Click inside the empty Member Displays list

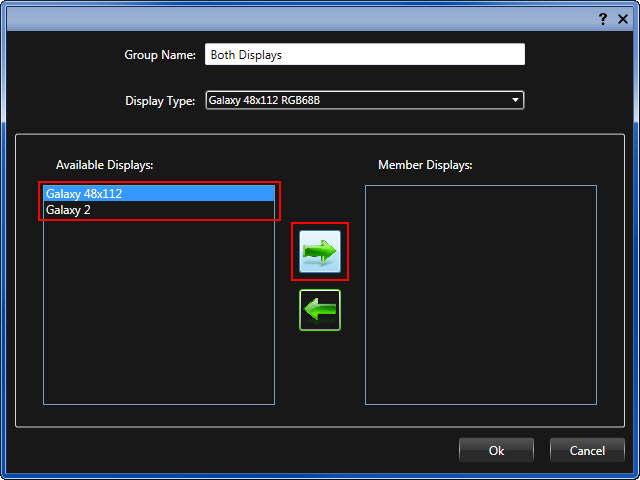[480, 295]
